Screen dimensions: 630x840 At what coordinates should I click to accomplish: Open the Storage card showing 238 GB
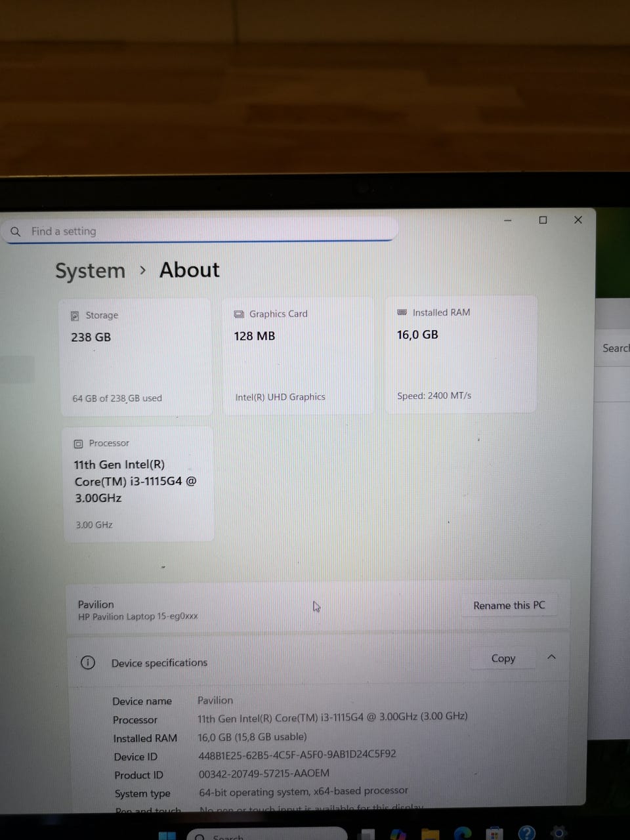coord(136,357)
